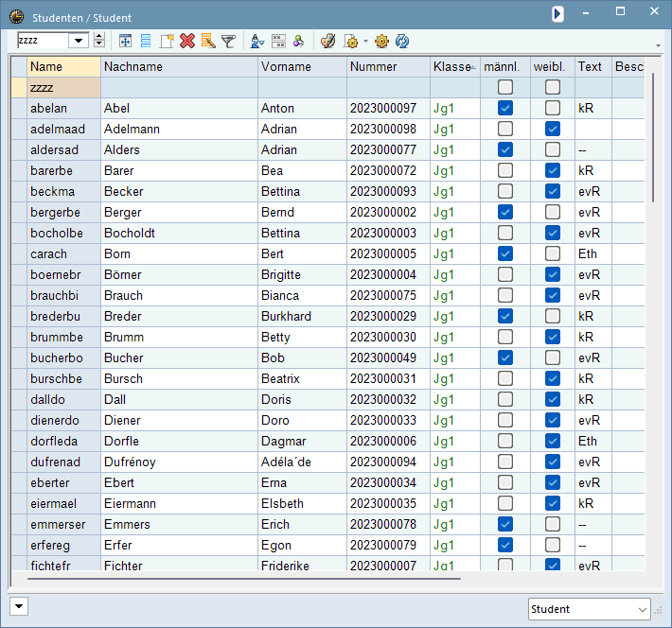Click the red X delete record icon
Screen dimensions: 672x628
[x=187, y=41]
